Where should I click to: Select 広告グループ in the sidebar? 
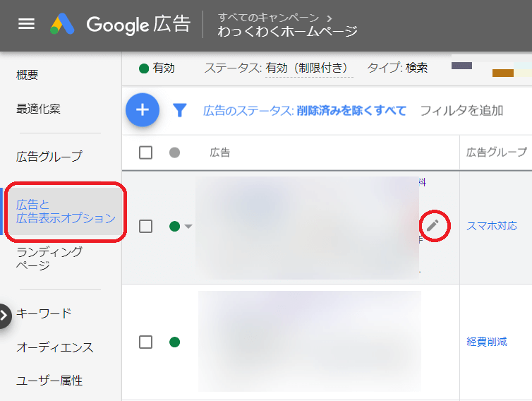pyautogui.click(x=49, y=157)
